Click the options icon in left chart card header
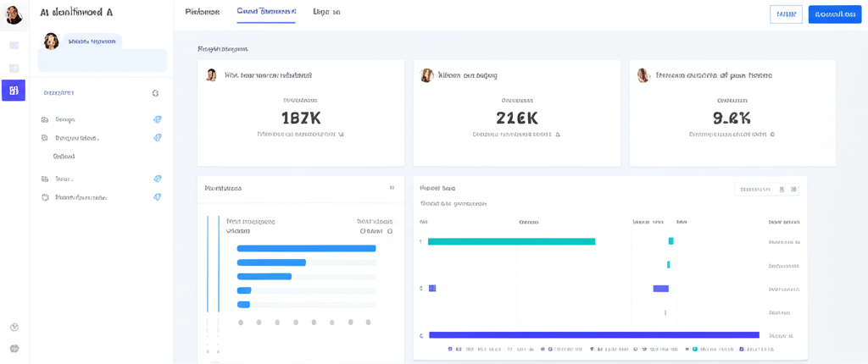Image resolution: width=868 pixels, height=364 pixels. [x=392, y=188]
